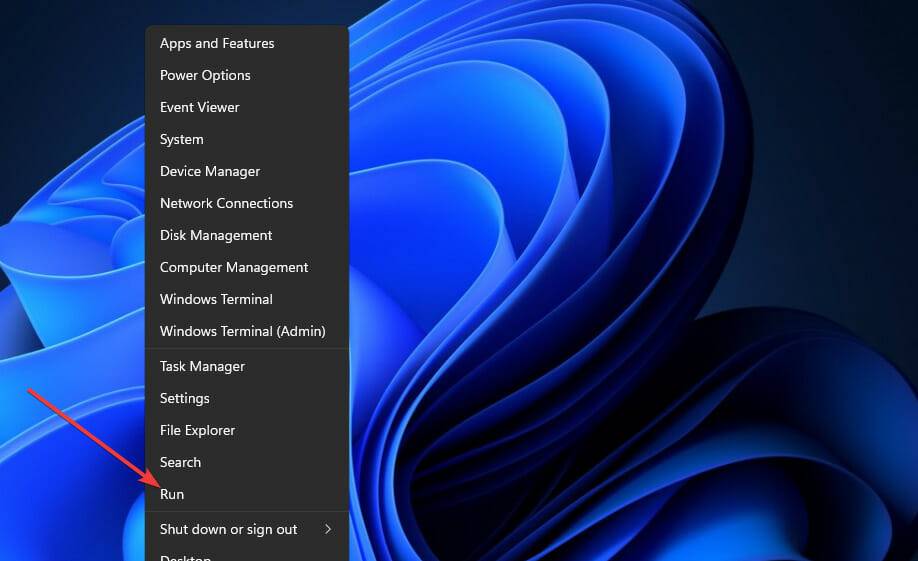Open Task Manager

(x=202, y=366)
